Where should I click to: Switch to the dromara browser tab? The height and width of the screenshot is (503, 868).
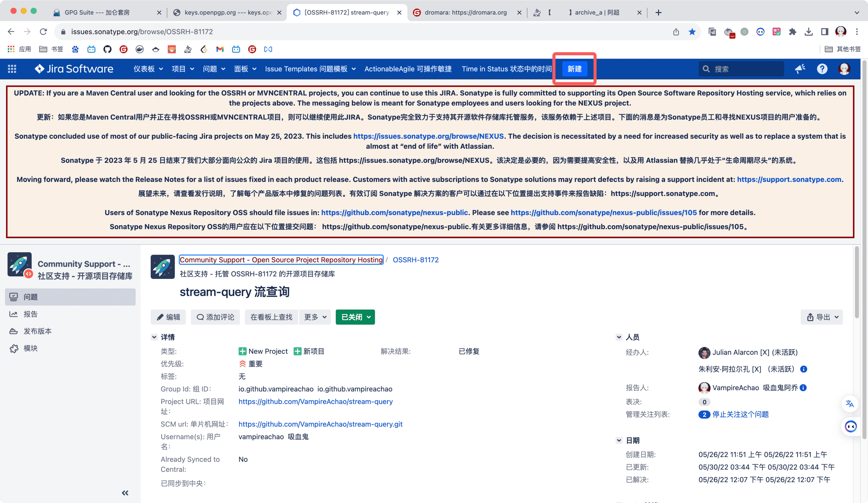pyautogui.click(x=465, y=12)
